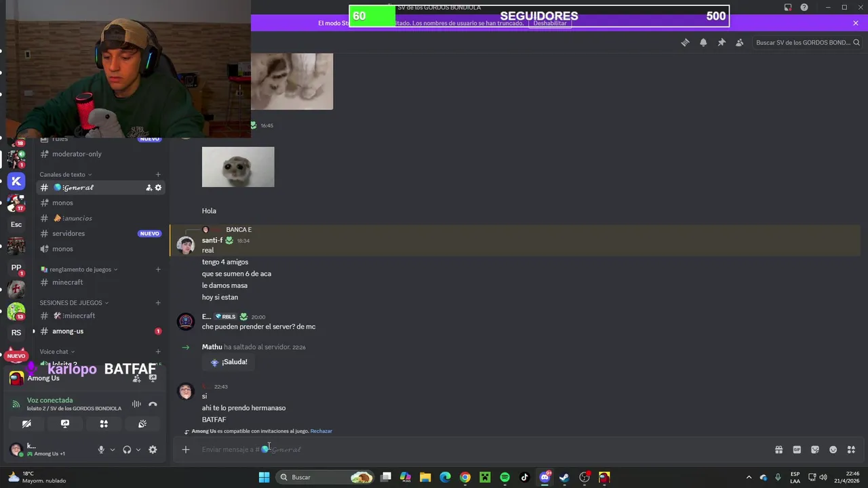The image size is (868, 488).
Task: Open the emoji picker
Action: point(833,449)
